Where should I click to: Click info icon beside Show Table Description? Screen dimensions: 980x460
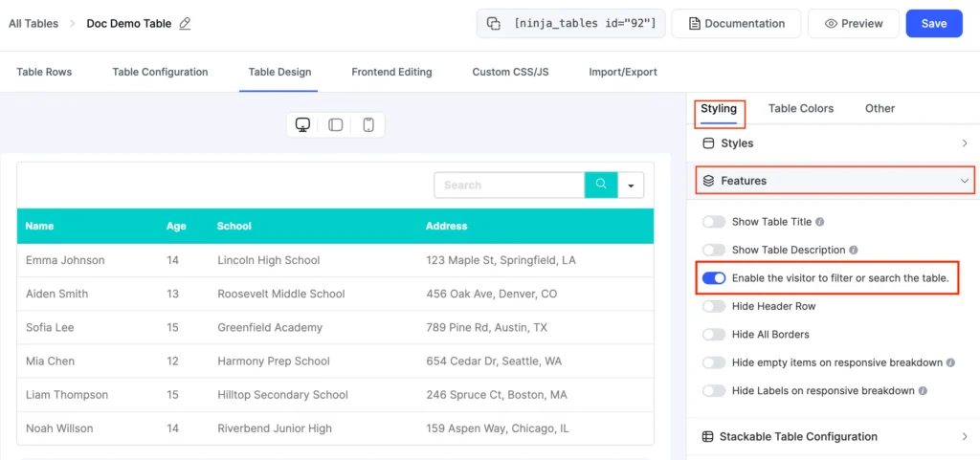[854, 250]
